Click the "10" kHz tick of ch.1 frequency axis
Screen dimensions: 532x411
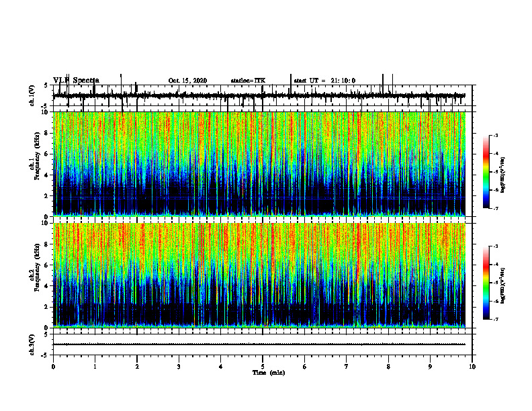point(45,112)
